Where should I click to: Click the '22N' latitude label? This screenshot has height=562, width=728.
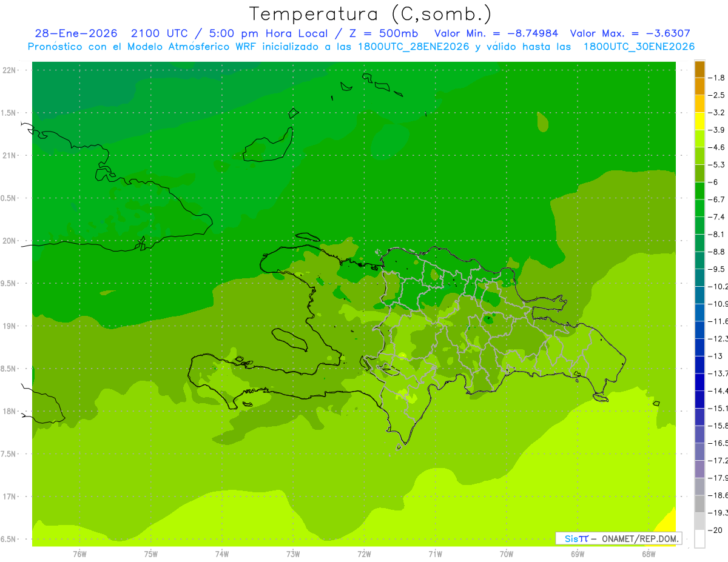(10, 70)
